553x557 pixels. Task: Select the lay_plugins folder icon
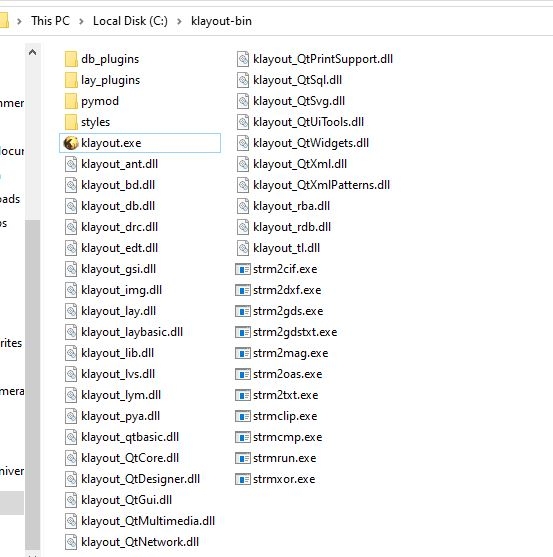71,80
